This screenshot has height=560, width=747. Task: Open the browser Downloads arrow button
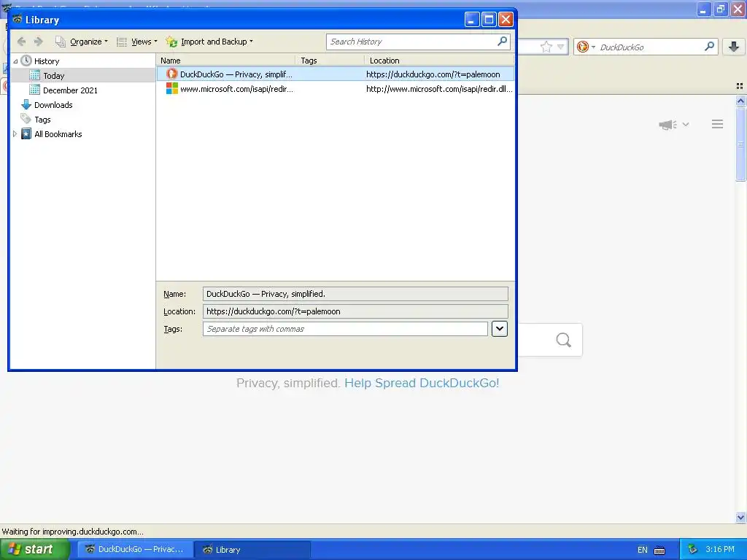point(734,46)
